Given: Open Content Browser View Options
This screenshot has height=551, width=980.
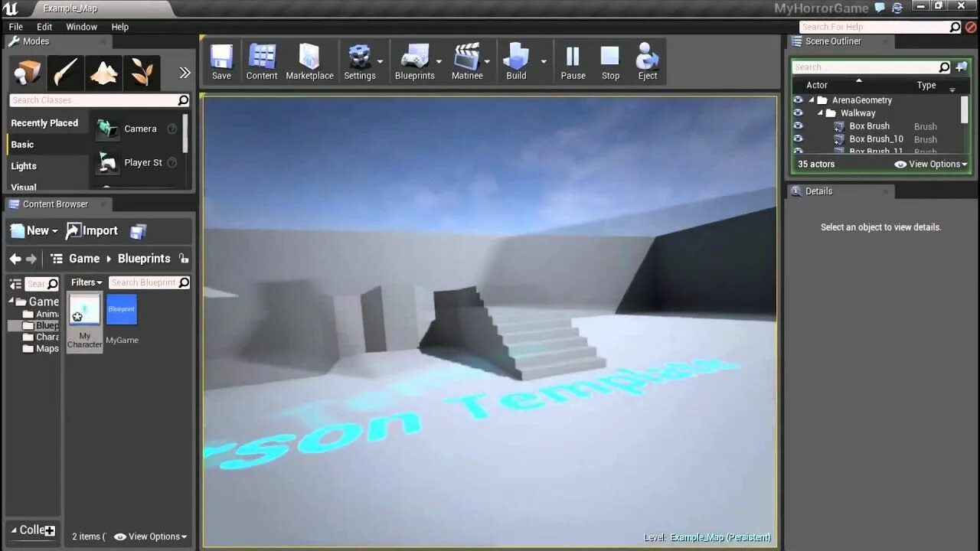Looking at the screenshot, I should (x=150, y=536).
